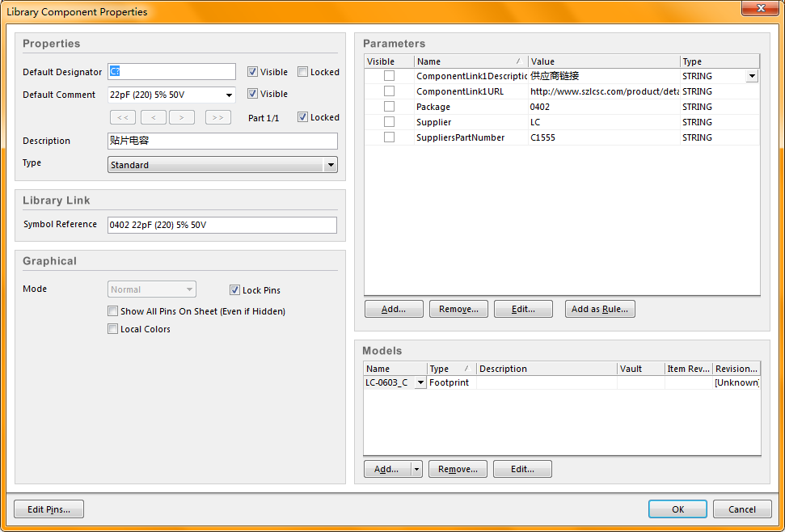Image resolution: width=785 pixels, height=532 pixels.
Task: Select the Footprint type cell in Models
Action: [451, 383]
